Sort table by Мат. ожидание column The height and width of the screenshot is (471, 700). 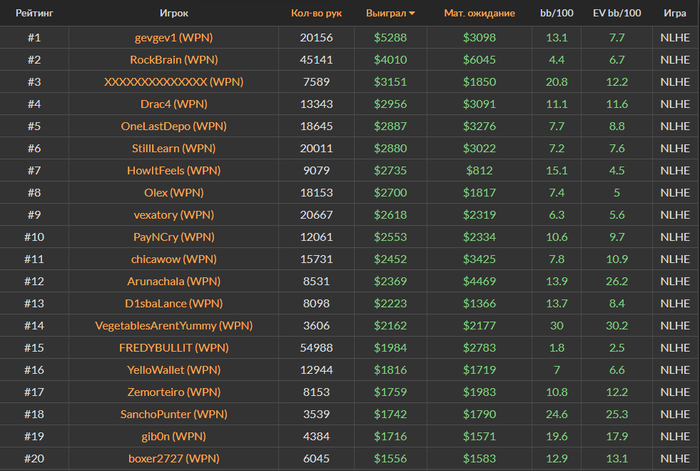[x=479, y=14]
